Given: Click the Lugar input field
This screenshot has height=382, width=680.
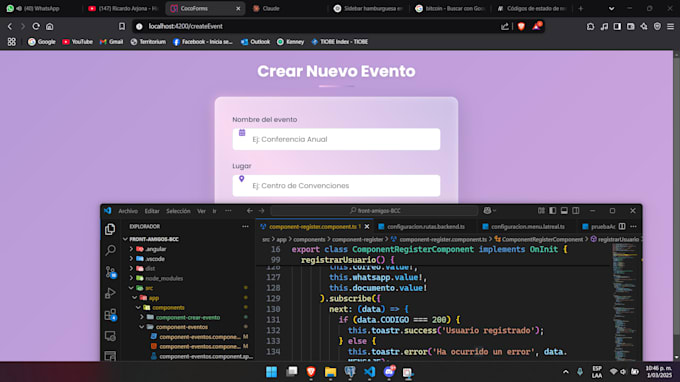Looking at the screenshot, I should (336, 186).
